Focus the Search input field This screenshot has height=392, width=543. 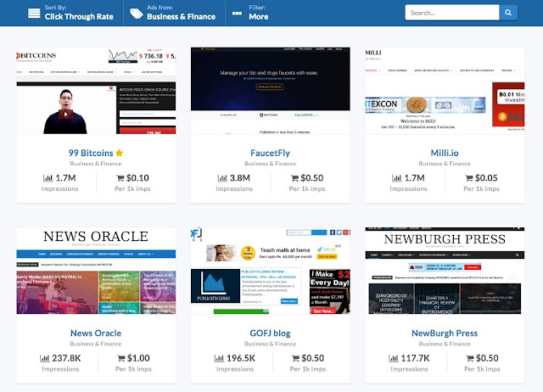click(452, 13)
